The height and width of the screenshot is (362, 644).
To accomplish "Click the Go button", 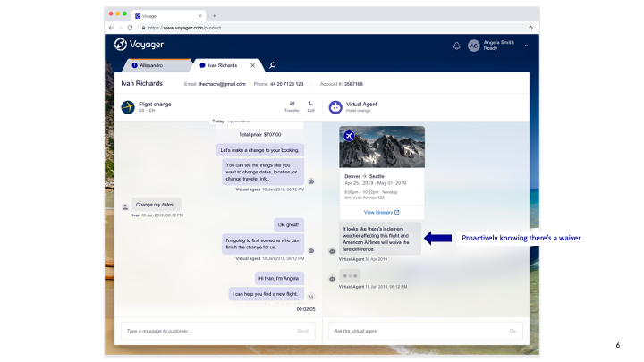I will click(x=513, y=331).
